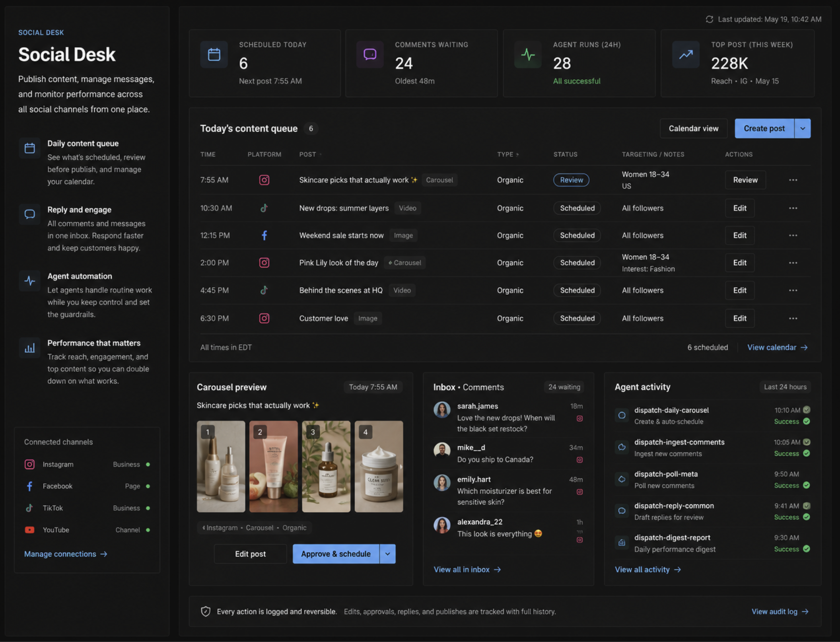Viewport: 840px width, 642px height.
Task: Open mike__d comment about Canada shipping
Action: tap(508, 453)
